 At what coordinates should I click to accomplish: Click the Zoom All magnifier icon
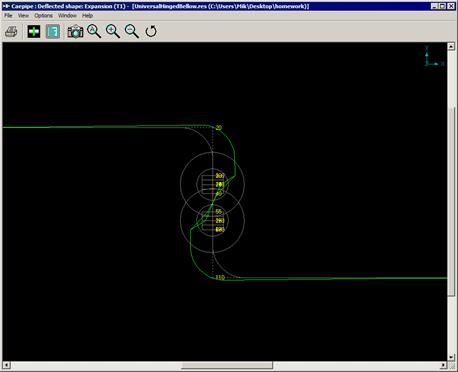click(x=94, y=32)
